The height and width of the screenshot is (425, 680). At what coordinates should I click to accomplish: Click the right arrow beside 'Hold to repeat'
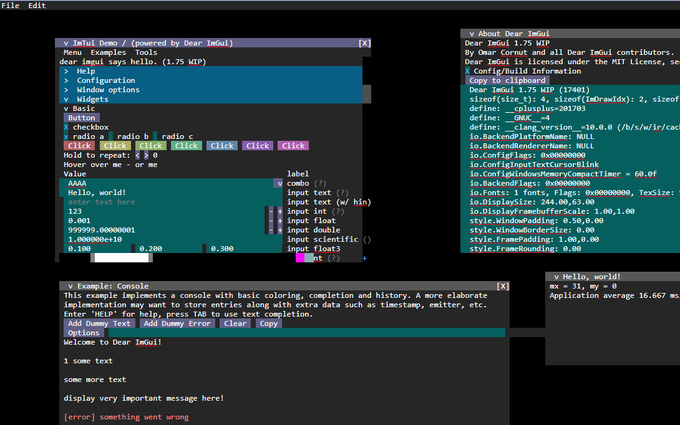[146, 155]
